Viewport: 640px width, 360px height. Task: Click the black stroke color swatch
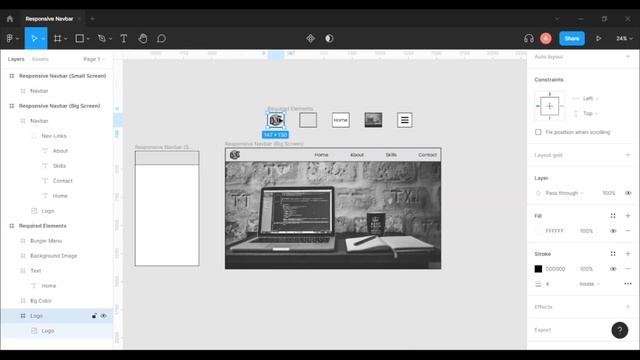click(x=538, y=269)
